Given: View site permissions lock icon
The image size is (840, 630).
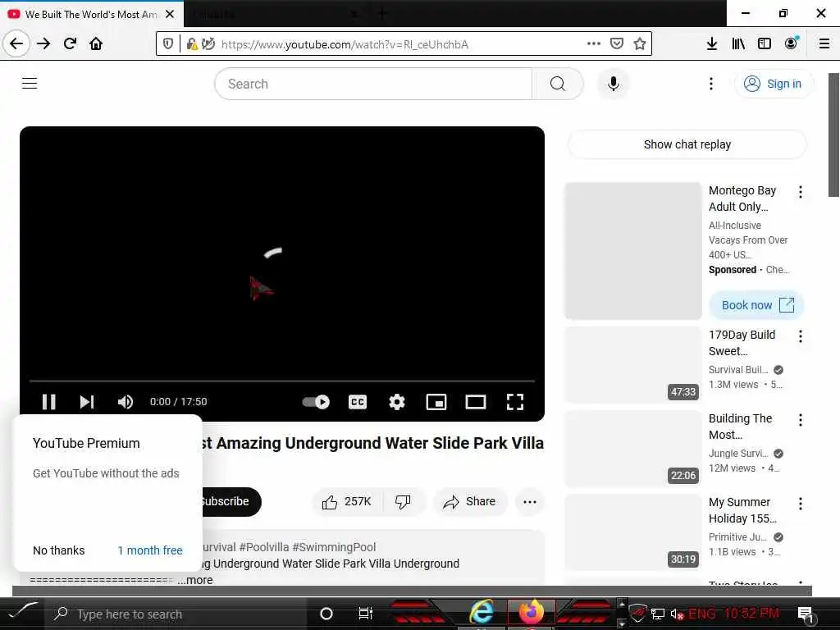Looking at the screenshot, I should click(192, 43).
